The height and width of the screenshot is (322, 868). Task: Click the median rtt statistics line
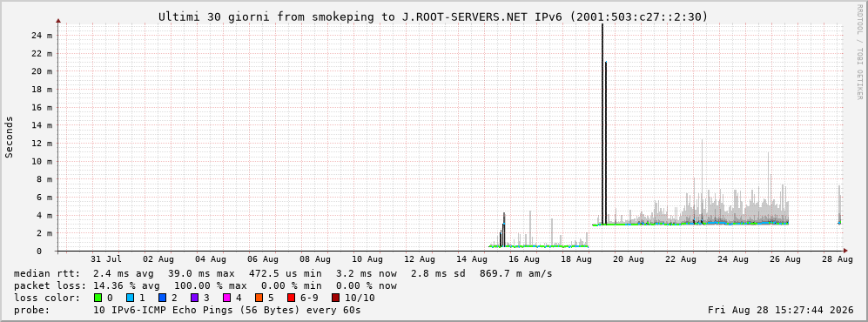tap(283, 273)
